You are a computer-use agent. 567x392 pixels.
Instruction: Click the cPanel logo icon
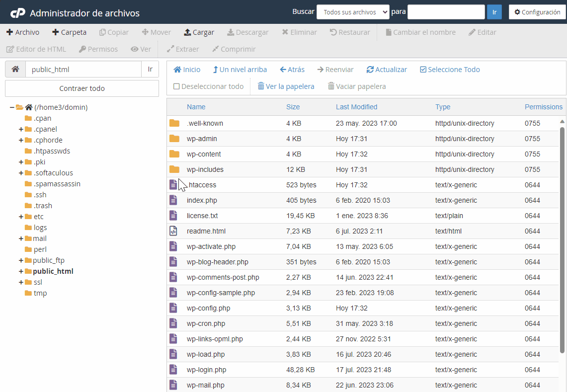(x=18, y=13)
